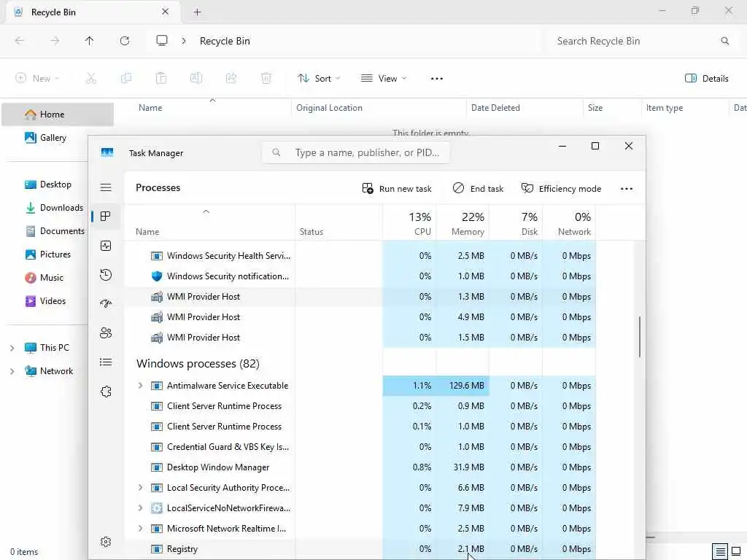Expand address bar chevron before Recycle Bin
Screen dimensions: 747x560
click(x=184, y=41)
